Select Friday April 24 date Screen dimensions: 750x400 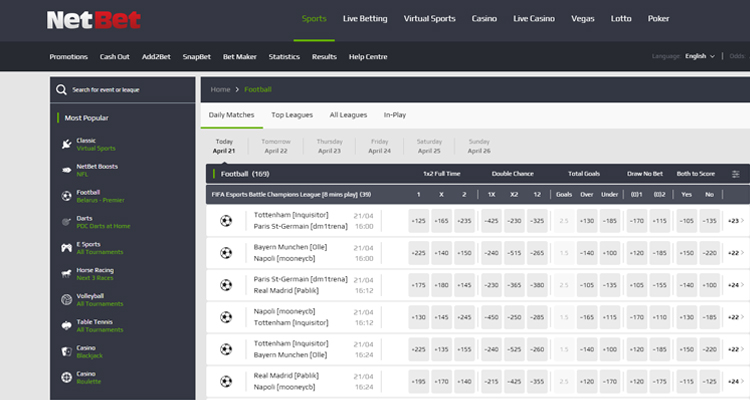379,146
